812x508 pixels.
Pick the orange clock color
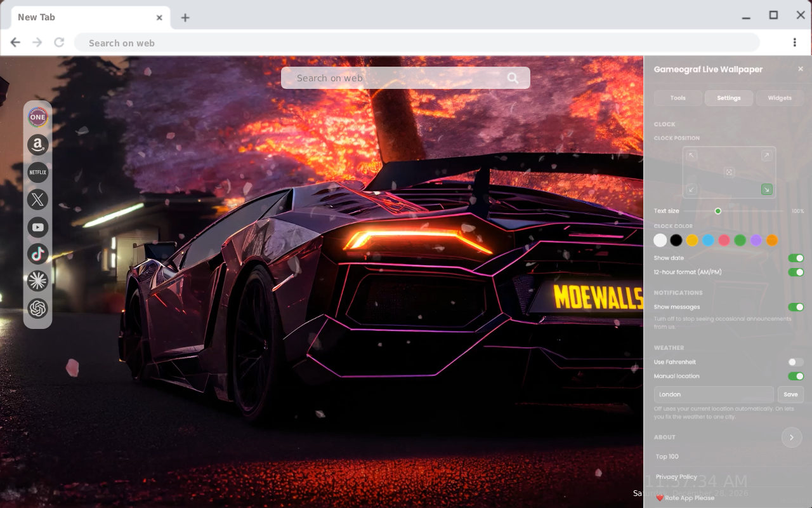771,240
